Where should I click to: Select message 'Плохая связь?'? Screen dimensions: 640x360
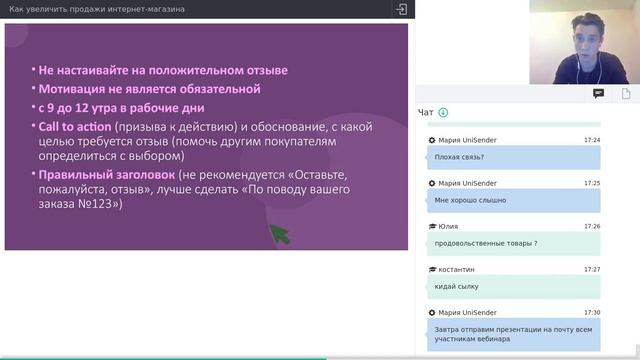[513, 157]
